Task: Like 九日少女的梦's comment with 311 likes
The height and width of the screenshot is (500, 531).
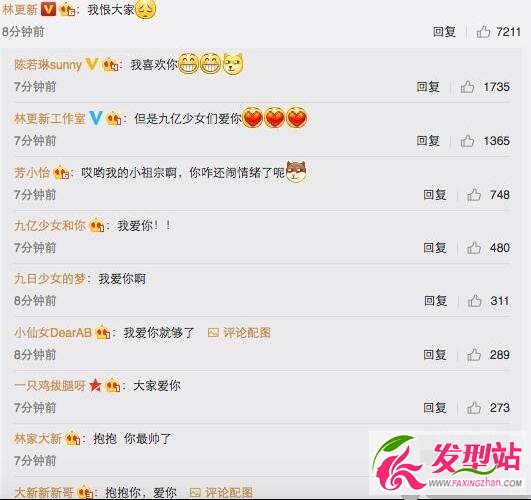Action: pos(474,301)
